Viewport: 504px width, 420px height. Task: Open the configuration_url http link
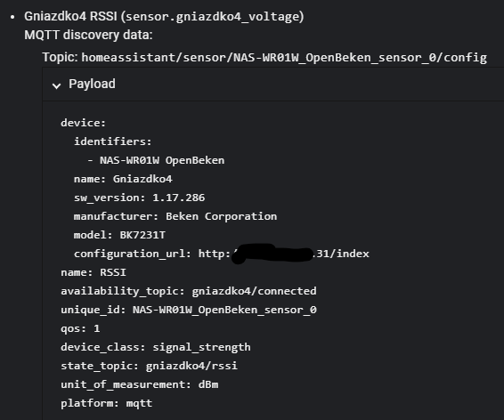[283, 254]
